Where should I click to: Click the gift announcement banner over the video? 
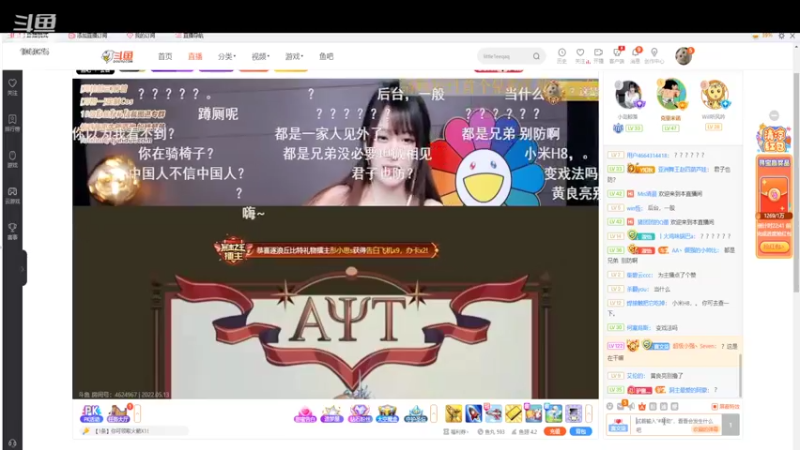327,250
